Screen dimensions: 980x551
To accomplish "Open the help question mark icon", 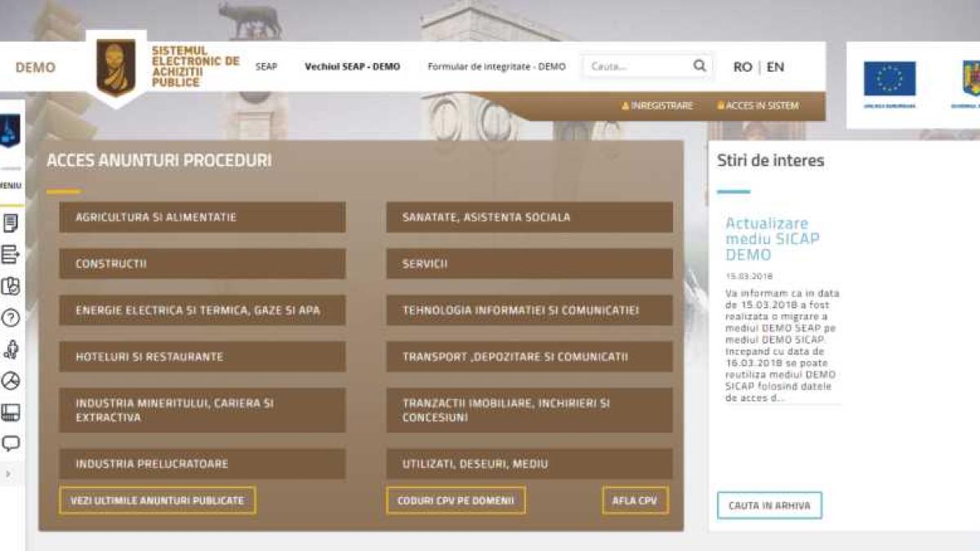I will tap(11, 318).
